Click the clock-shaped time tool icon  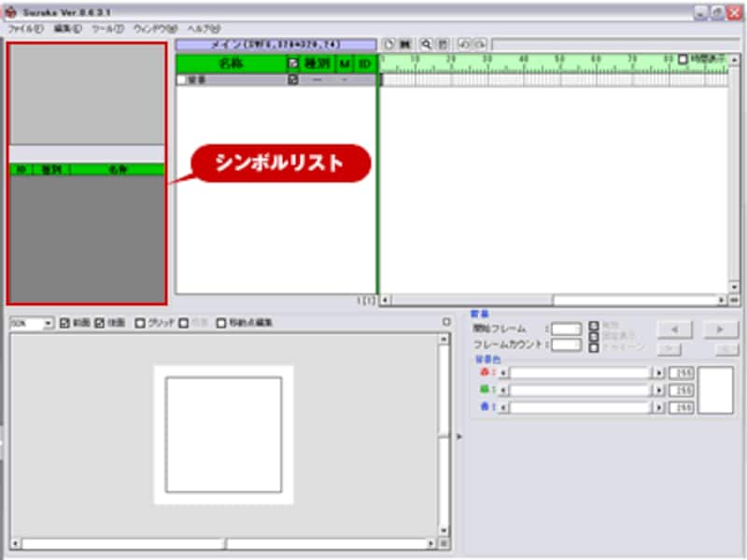click(x=388, y=41)
